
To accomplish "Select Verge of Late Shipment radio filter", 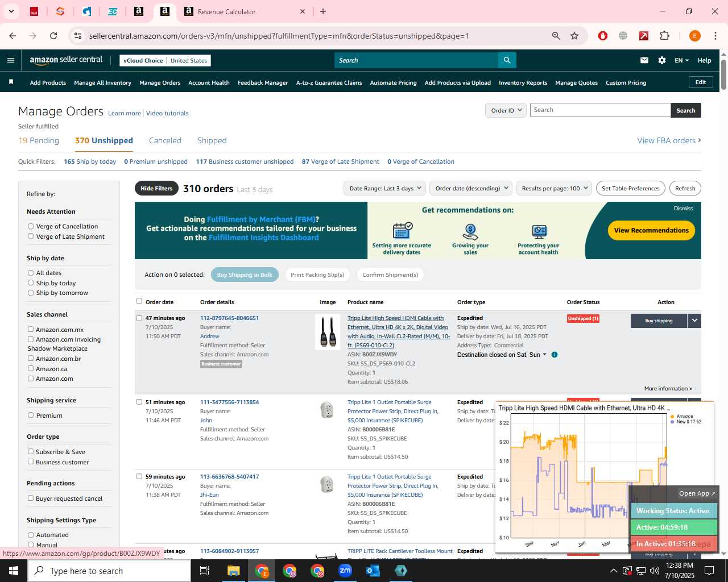I will (x=31, y=236).
